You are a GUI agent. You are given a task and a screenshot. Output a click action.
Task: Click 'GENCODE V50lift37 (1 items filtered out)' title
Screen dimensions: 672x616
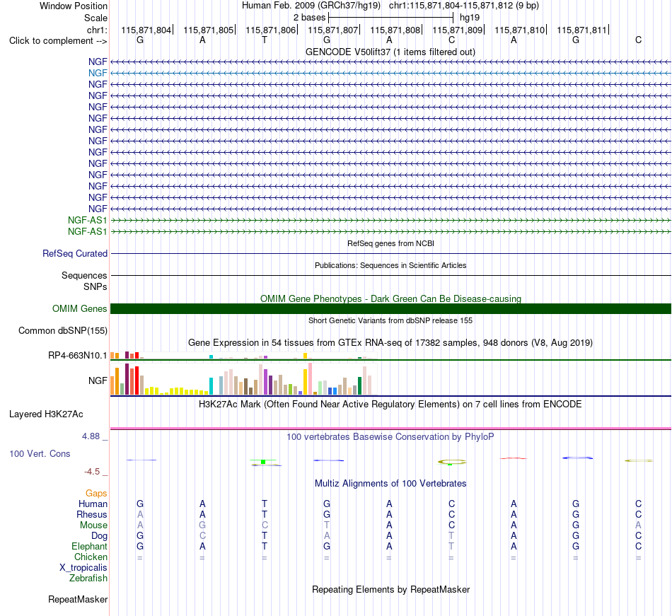click(390, 52)
